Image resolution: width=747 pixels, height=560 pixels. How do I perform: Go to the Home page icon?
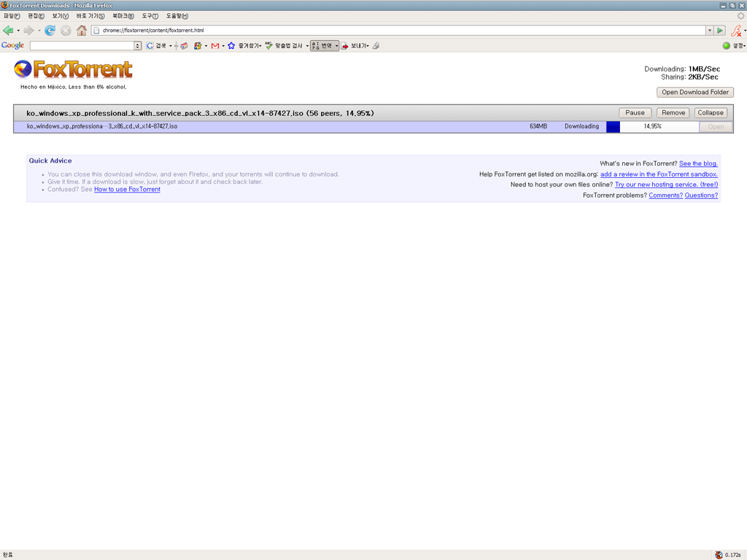coord(82,31)
